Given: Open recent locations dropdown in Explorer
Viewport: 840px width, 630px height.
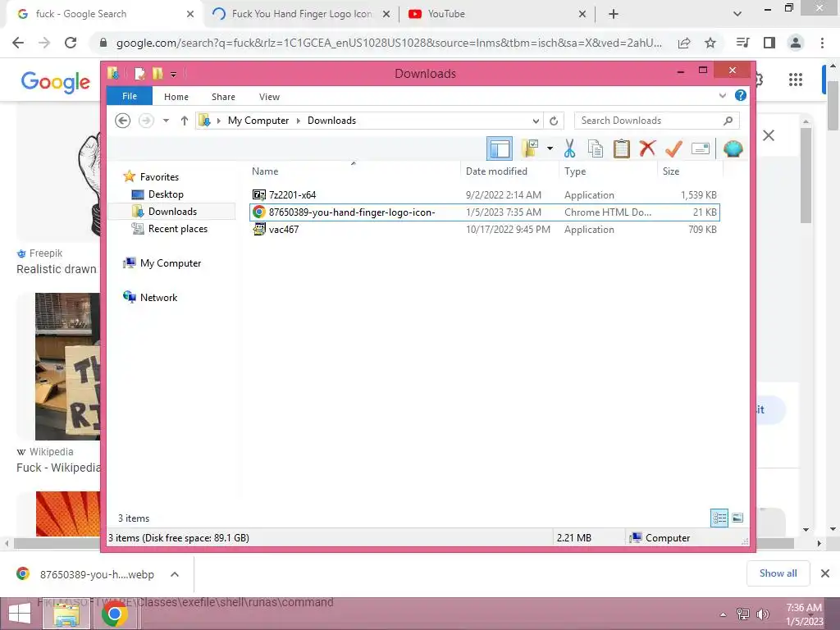Looking at the screenshot, I should coord(166,121).
